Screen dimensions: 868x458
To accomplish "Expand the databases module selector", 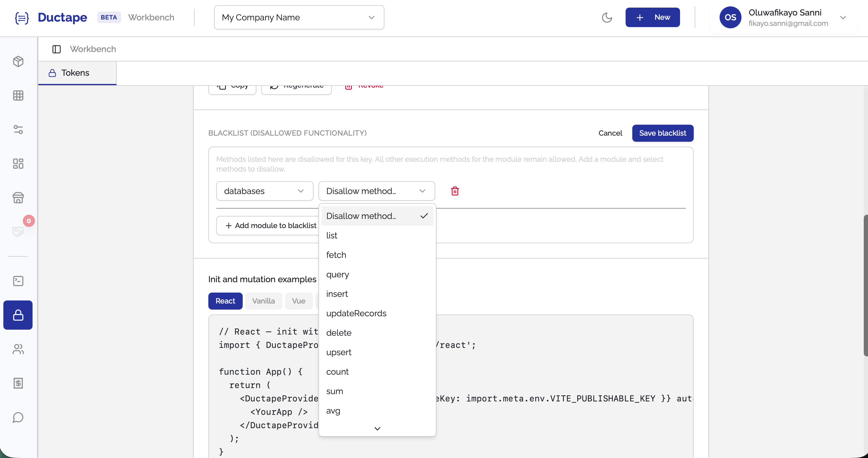I will (x=265, y=191).
